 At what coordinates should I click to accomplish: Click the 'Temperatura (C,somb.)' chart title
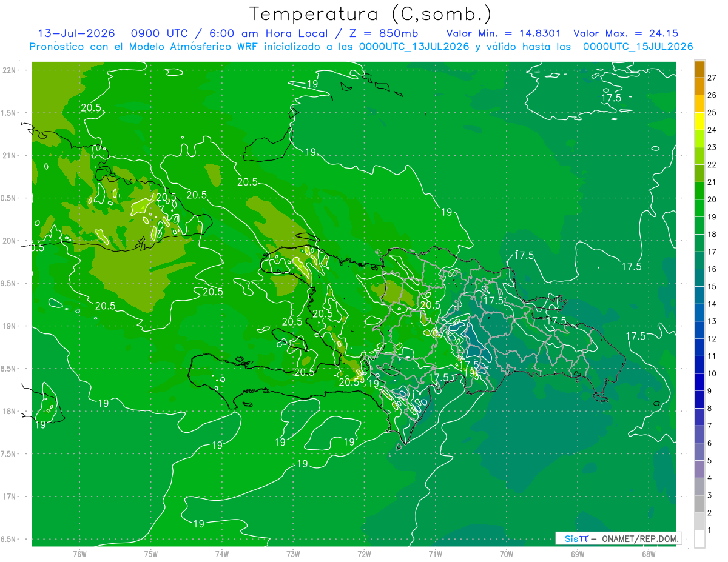pos(370,13)
